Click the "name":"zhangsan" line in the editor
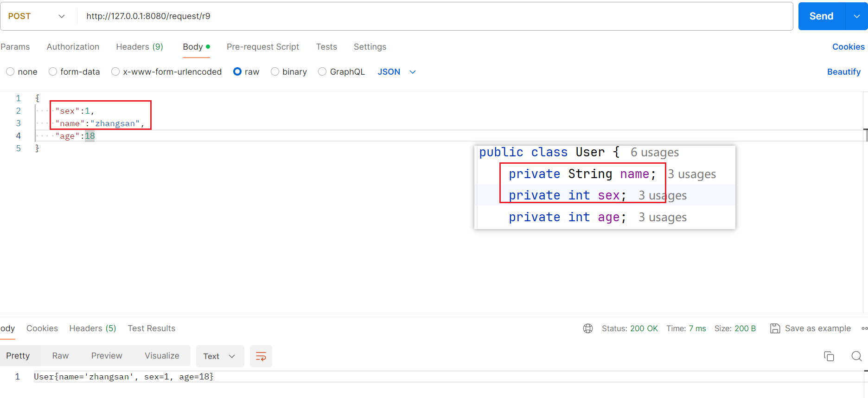This screenshot has width=868, height=398. click(x=100, y=123)
